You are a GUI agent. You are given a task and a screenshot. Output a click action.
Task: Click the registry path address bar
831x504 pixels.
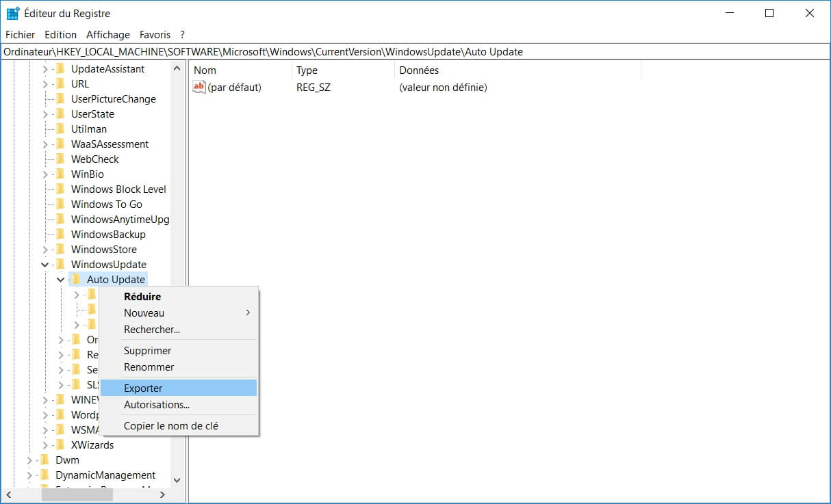pos(415,52)
